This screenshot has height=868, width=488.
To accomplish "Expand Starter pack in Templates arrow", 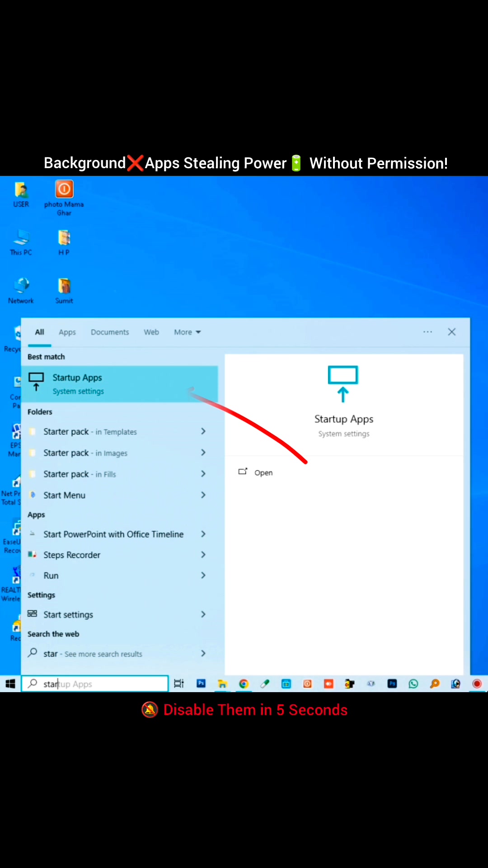I will (203, 431).
